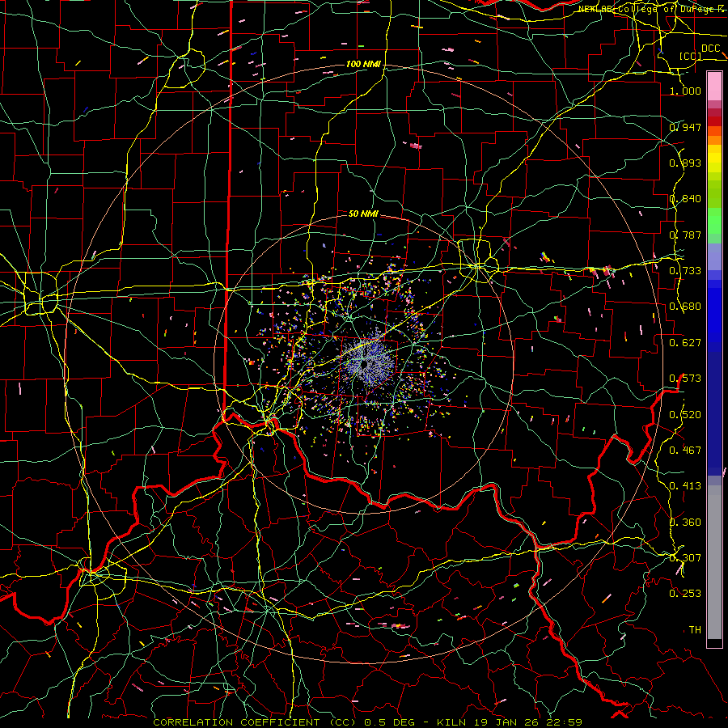Click the 0.893 scale value
This screenshot has width=728, height=728.
point(685,163)
